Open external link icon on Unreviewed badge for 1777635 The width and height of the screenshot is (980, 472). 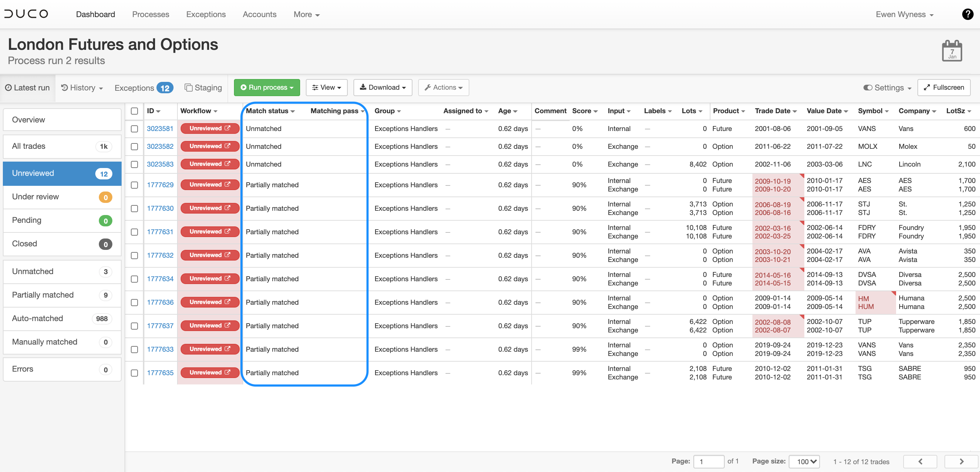pos(228,373)
